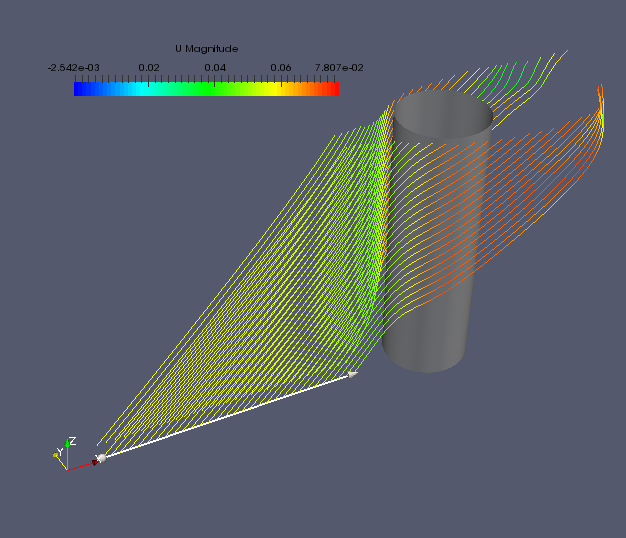Viewport: 626px width, 538px height.
Task: Select the 0.06 tick label
Action: [281, 67]
